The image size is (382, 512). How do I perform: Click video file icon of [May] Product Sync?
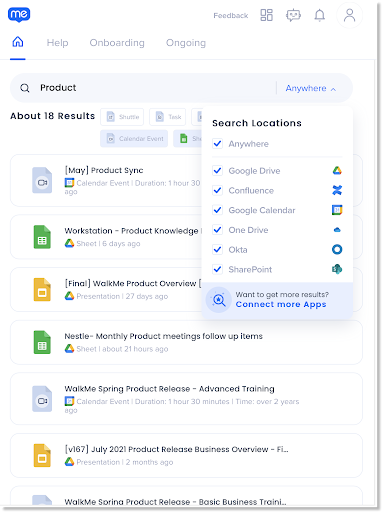coord(42,180)
